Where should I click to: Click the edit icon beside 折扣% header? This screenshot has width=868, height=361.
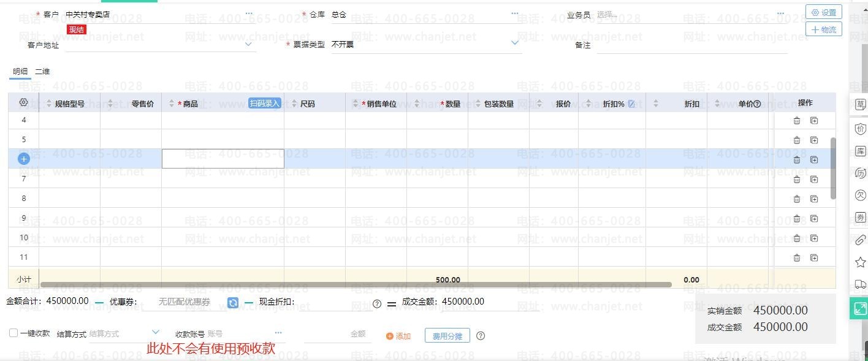pos(631,104)
